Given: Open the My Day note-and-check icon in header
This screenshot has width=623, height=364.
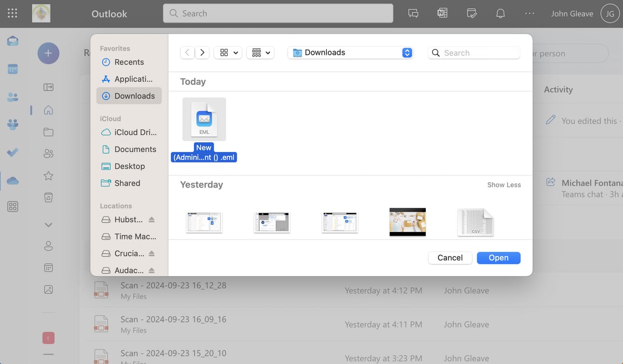Looking at the screenshot, I should coord(472,13).
